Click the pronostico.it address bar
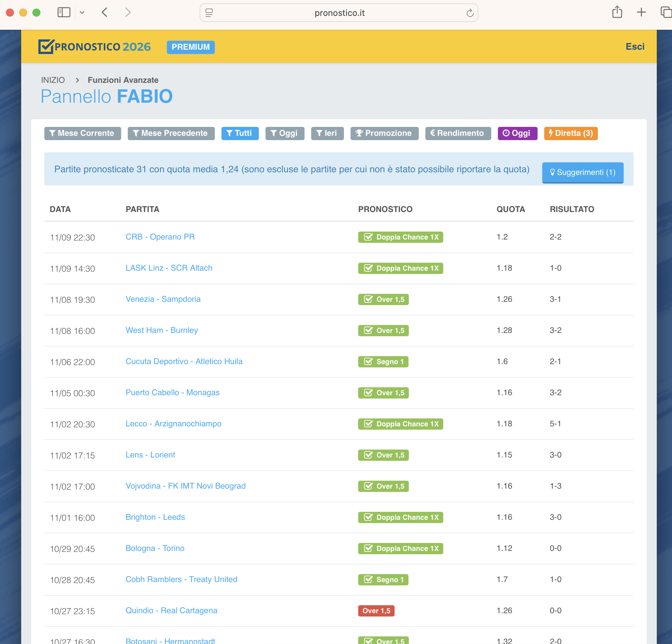 (339, 13)
